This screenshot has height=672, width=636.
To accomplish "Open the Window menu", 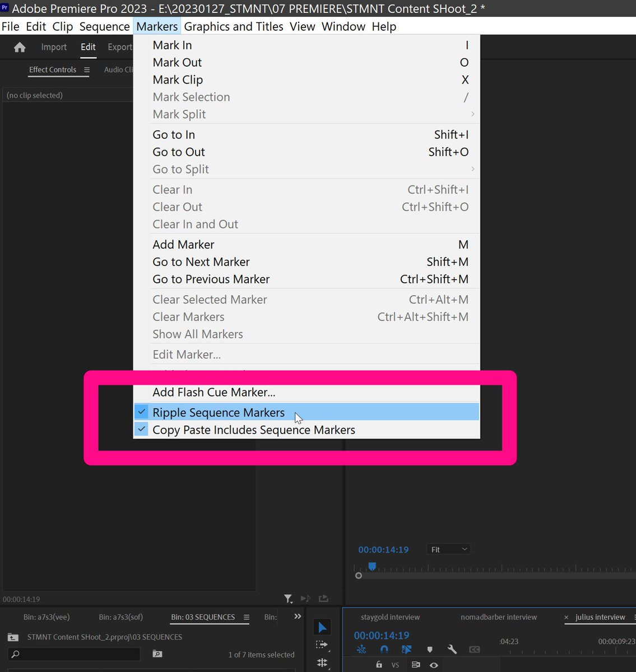I will (x=343, y=26).
